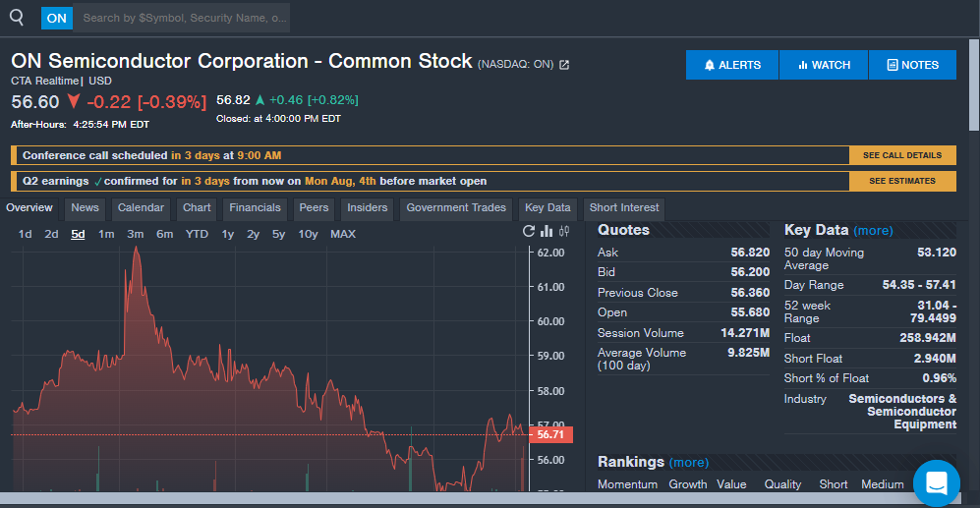This screenshot has height=508, width=980.
Task: Click the after-hours price 56.60
Action: tap(35, 102)
